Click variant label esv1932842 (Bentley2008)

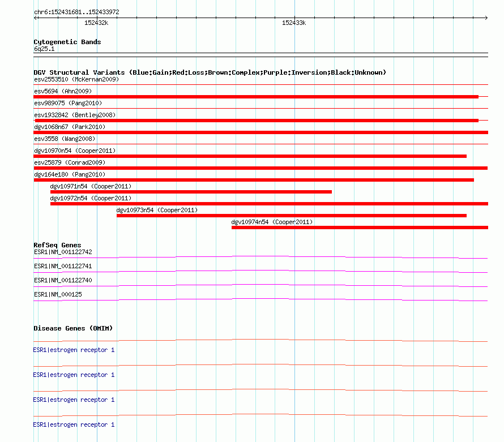pos(75,115)
